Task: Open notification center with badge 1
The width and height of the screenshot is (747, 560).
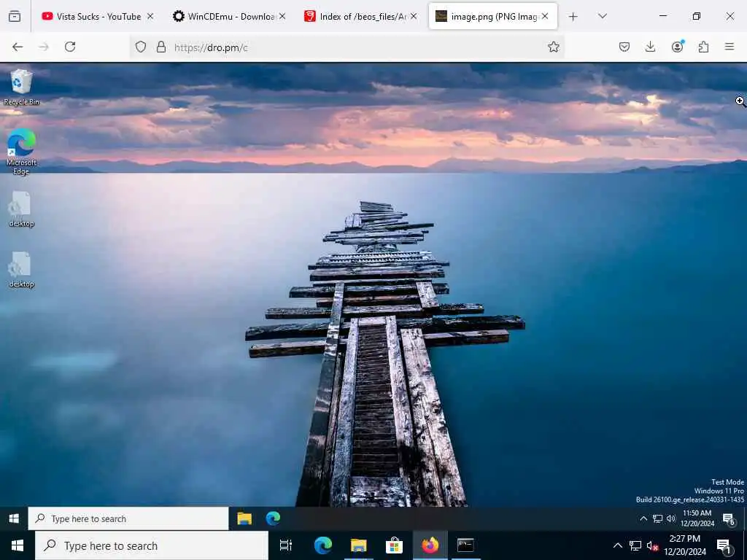Action: click(724, 545)
